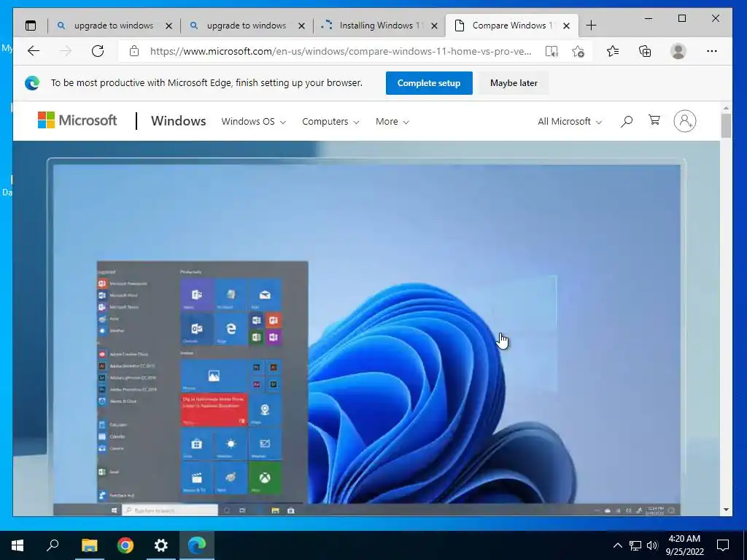Click the Edge logo in setup banner
747x560 pixels.
click(x=32, y=83)
